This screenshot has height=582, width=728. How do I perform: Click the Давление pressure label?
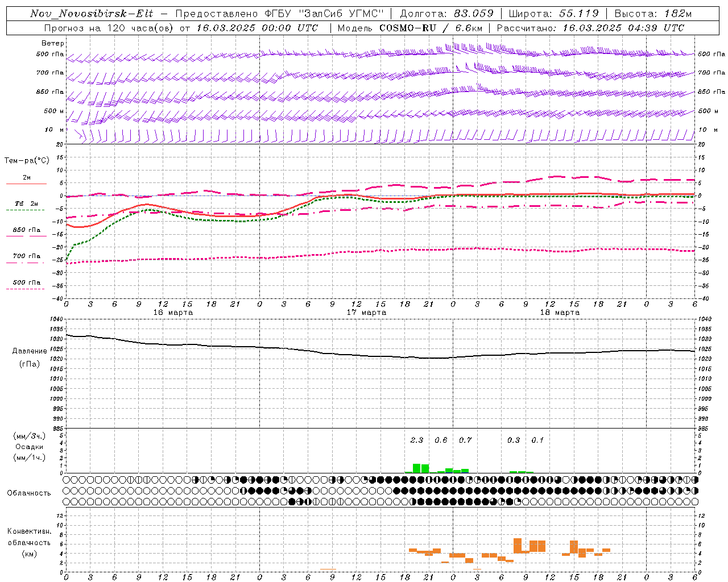click(x=30, y=351)
